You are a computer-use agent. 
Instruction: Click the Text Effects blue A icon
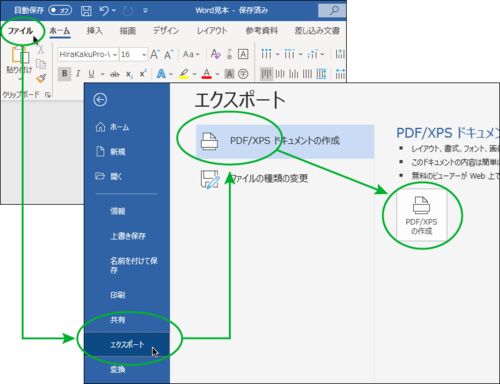(x=161, y=74)
